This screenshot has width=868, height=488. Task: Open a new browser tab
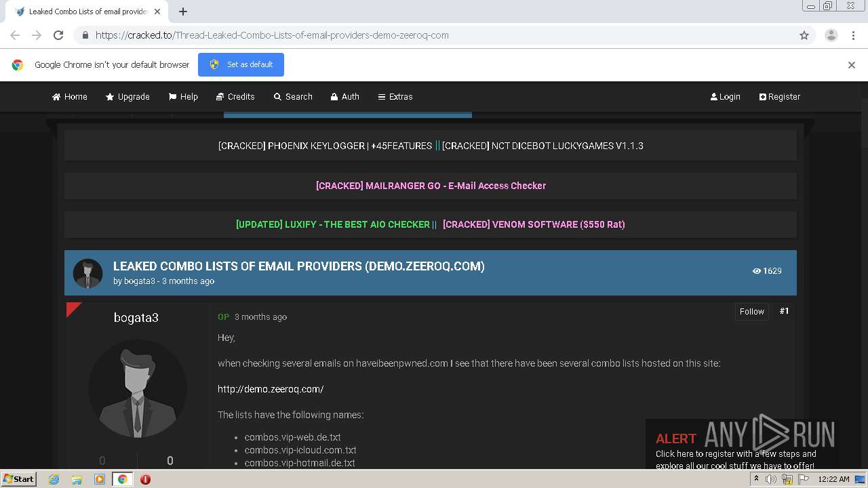(x=183, y=12)
